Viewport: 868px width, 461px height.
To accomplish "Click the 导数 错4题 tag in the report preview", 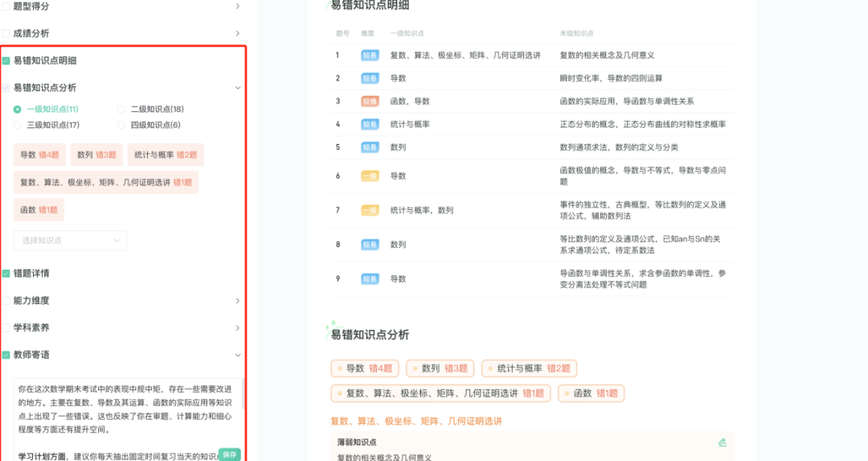I will pos(363,368).
